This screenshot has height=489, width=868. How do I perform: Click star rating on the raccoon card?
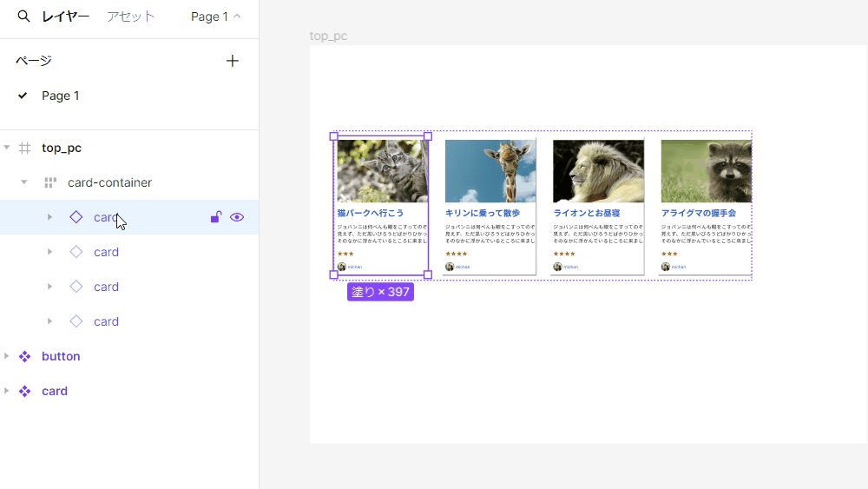click(x=669, y=254)
